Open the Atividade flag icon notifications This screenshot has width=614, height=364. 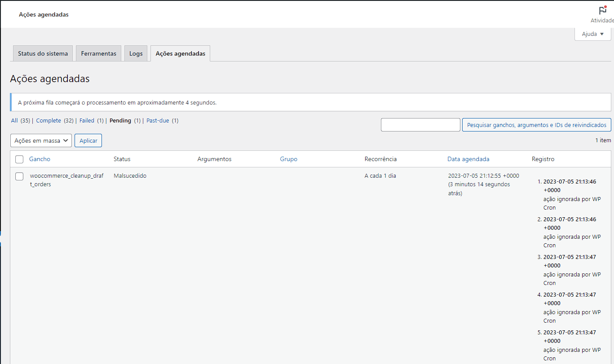[602, 10]
